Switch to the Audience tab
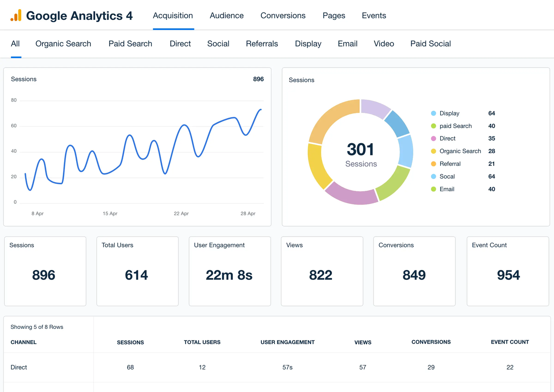The width and height of the screenshot is (554, 392). (226, 16)
